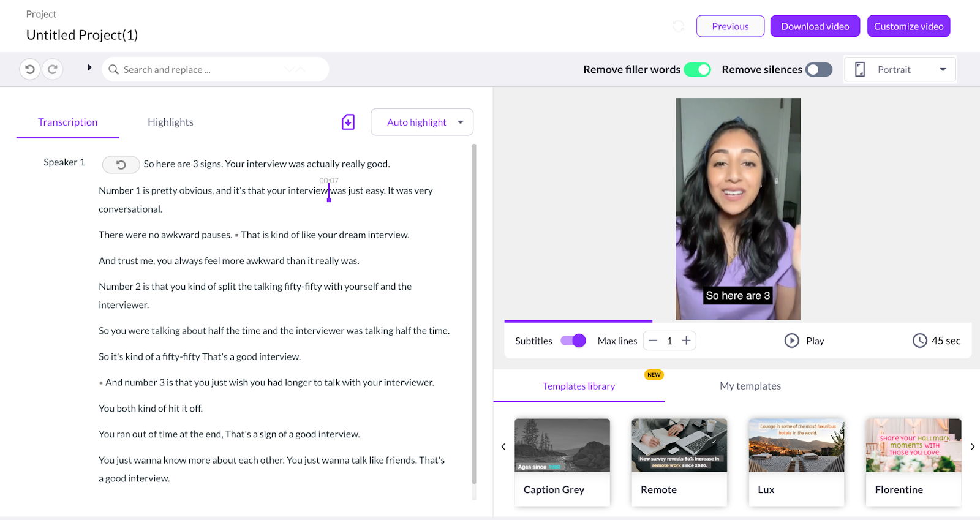Screen dimensions: 980x520
Task: Enable the Remove silences switch
Action: tap(819, 69)
